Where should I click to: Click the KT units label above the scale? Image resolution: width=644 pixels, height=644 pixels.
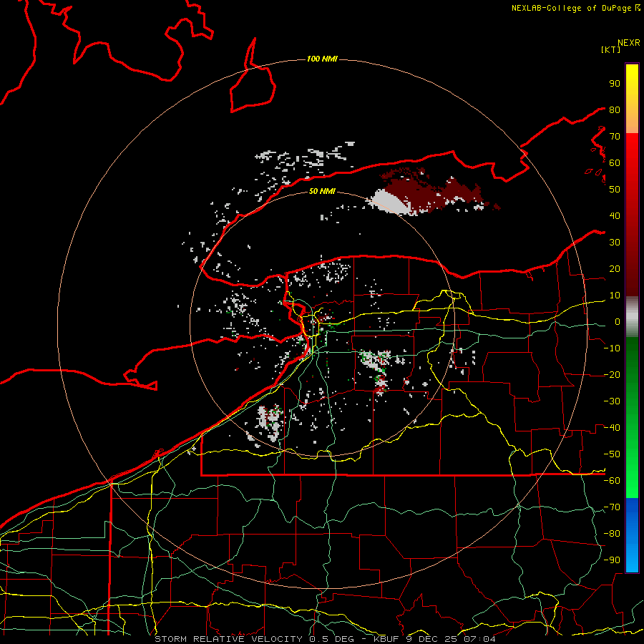click(611, 49)
